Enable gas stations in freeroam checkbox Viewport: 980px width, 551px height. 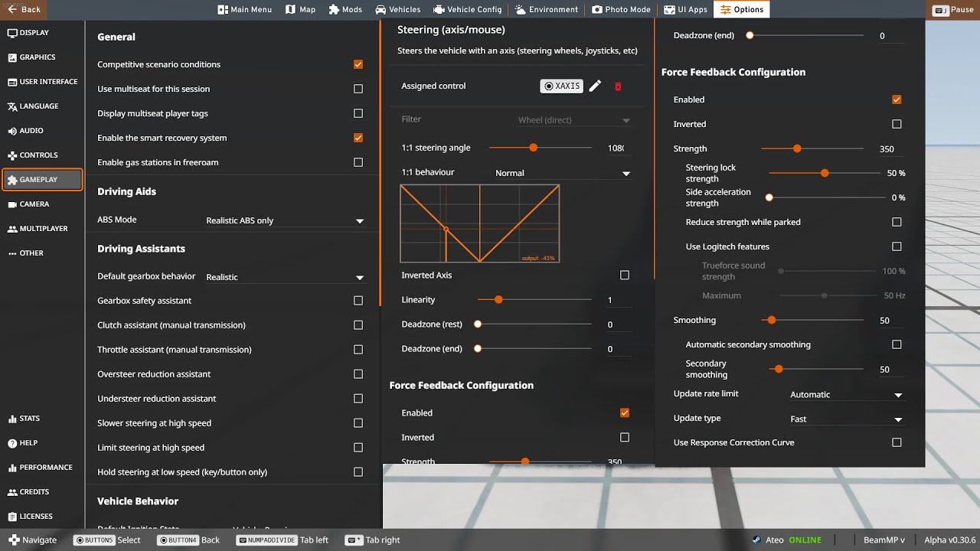click(358, 162)
